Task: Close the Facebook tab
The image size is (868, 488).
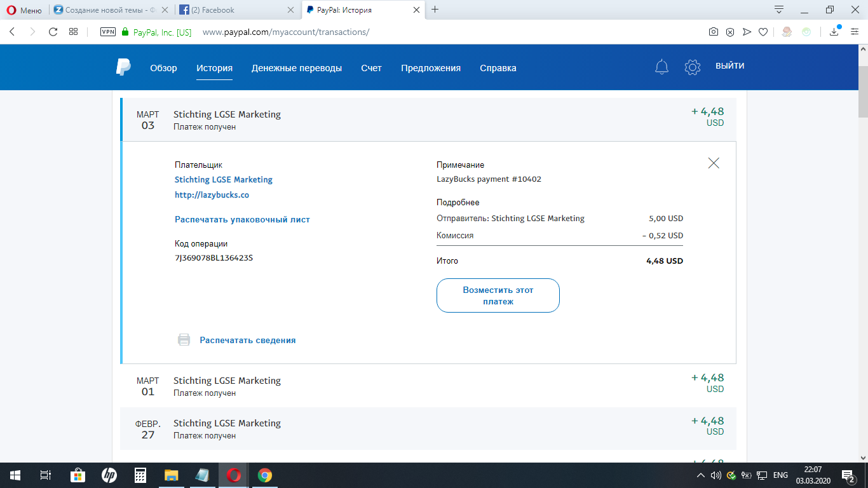Action: pos(291,10)
